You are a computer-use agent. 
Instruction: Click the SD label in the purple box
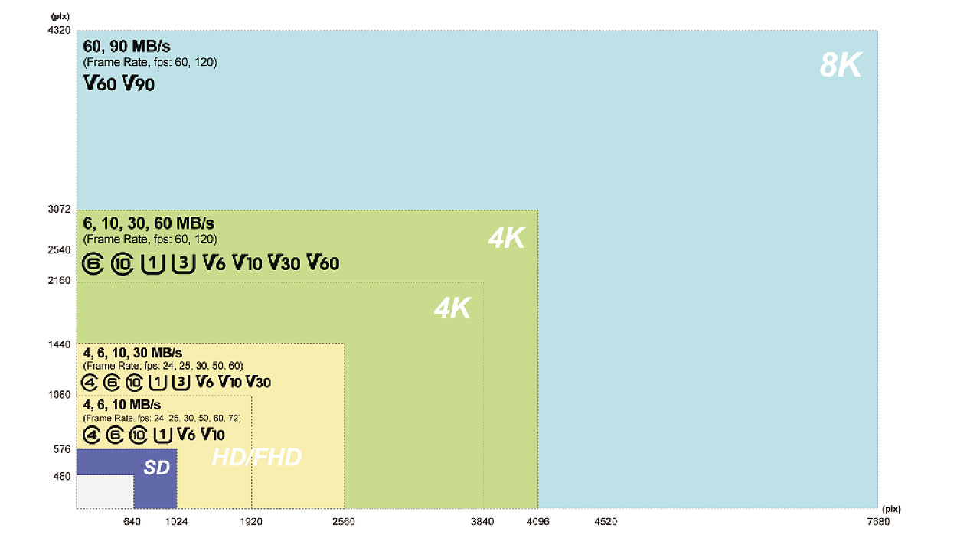[156, 467]
